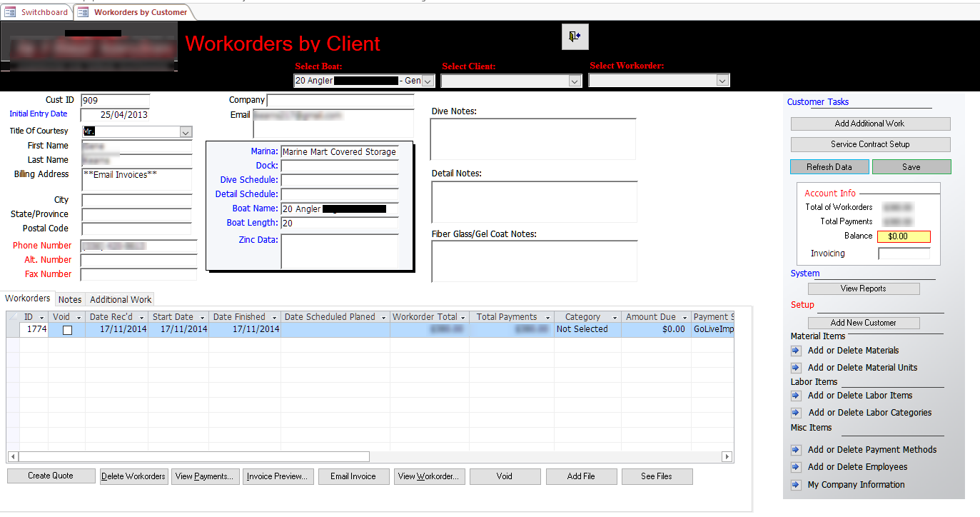Click the scrollbar right arrow of workorders table
The height and width of the screenshot is (517, 980).
point(727,457)
